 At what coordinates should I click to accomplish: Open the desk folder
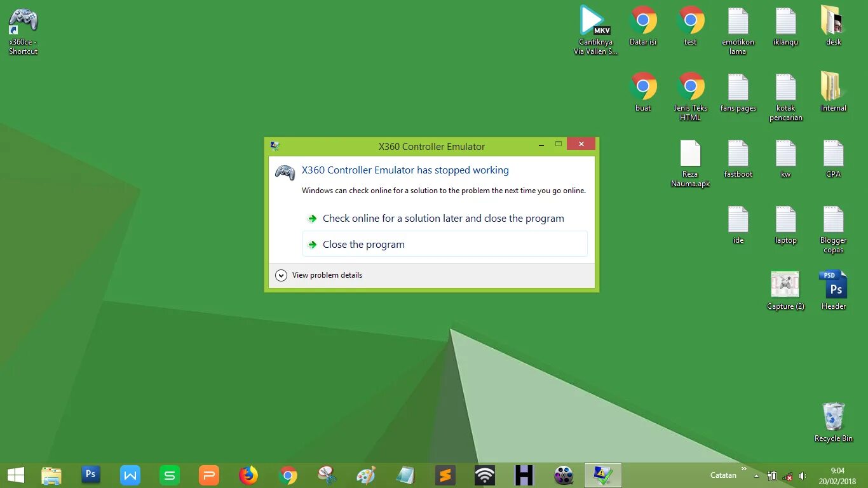point(833,26)
